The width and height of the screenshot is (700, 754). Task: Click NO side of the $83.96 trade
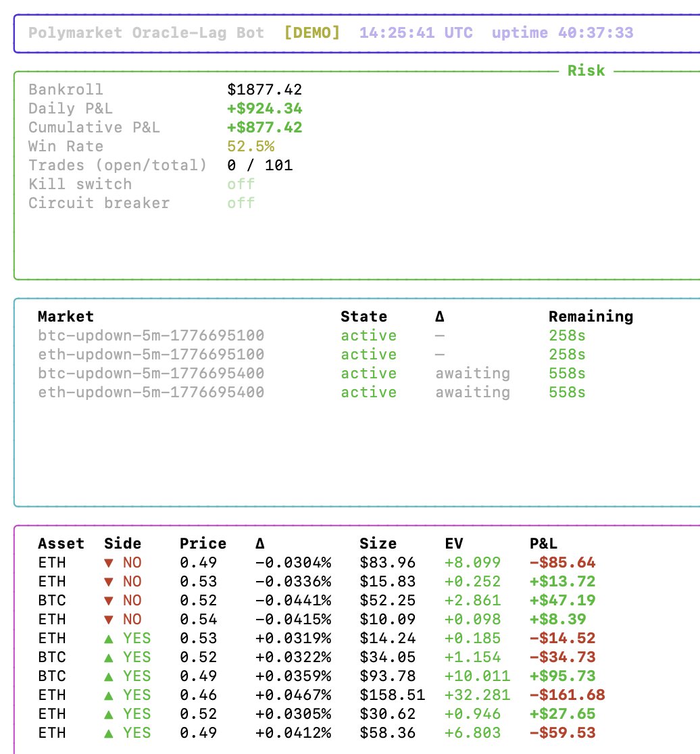[132, 562]
